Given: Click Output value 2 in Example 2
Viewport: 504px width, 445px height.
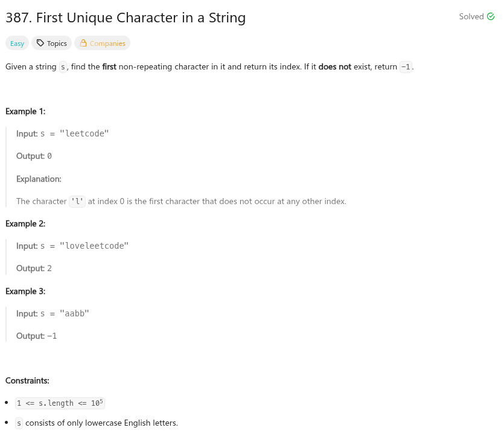Looking at the screenshot, I should click(49, 268).
